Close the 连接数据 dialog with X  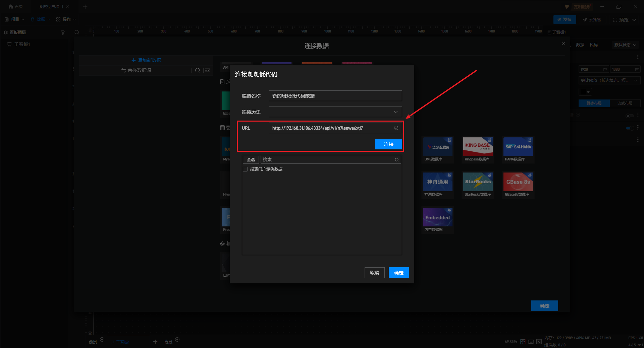tap(563, 43)
